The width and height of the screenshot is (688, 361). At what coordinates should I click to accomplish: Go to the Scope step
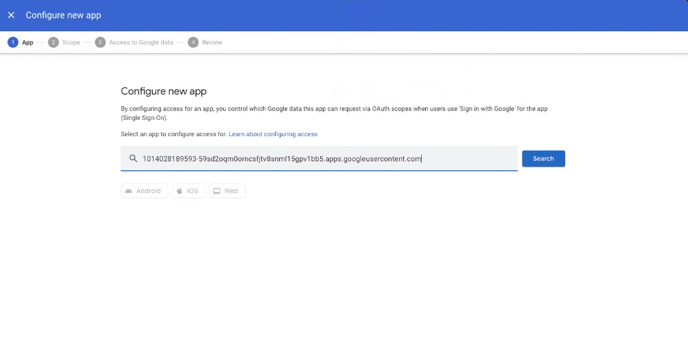71,43
